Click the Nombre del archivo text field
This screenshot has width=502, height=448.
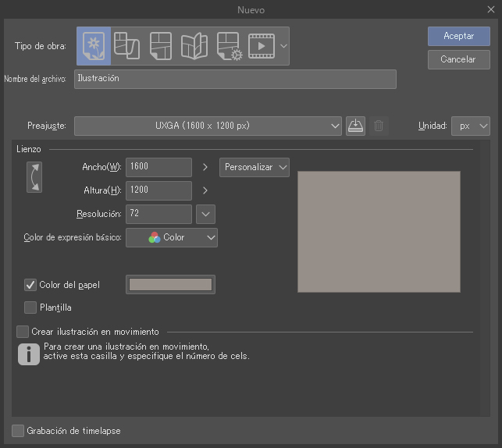click(235, 79)
